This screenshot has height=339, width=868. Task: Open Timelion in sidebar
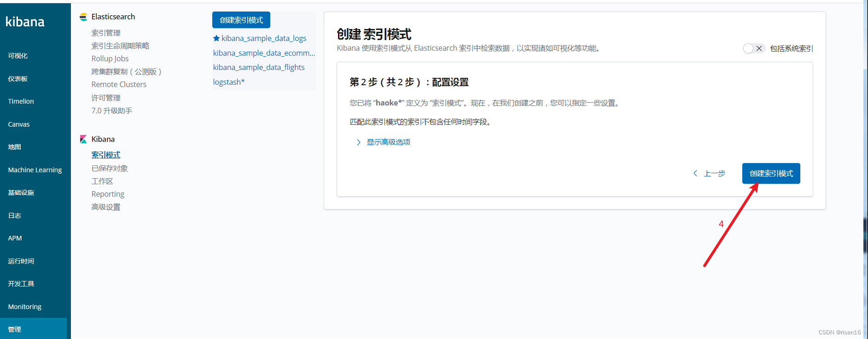(x=21, y=101)
